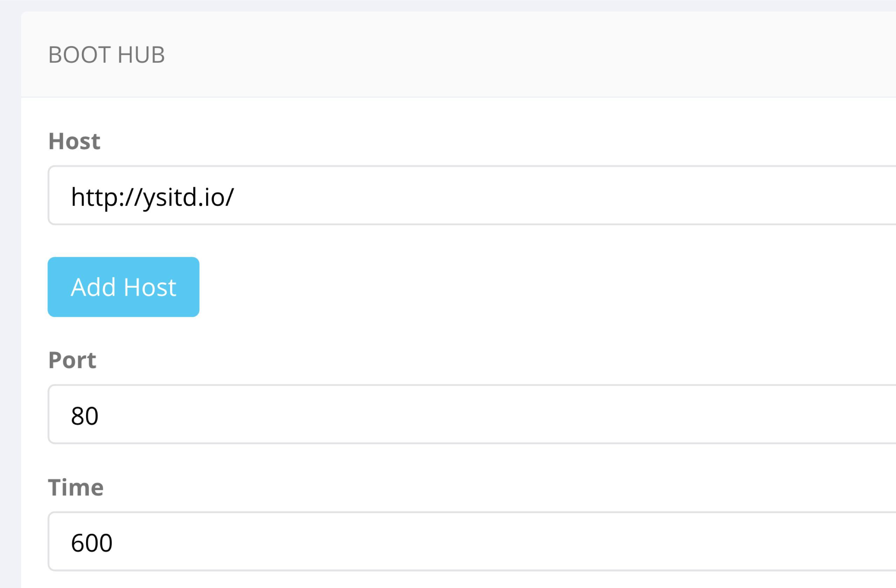The width and height of the screenshot is (896, 588).
Task: Place cursor in the http://ysitd.io/ text
Action: pyautogui.click(x=153, y=197)
